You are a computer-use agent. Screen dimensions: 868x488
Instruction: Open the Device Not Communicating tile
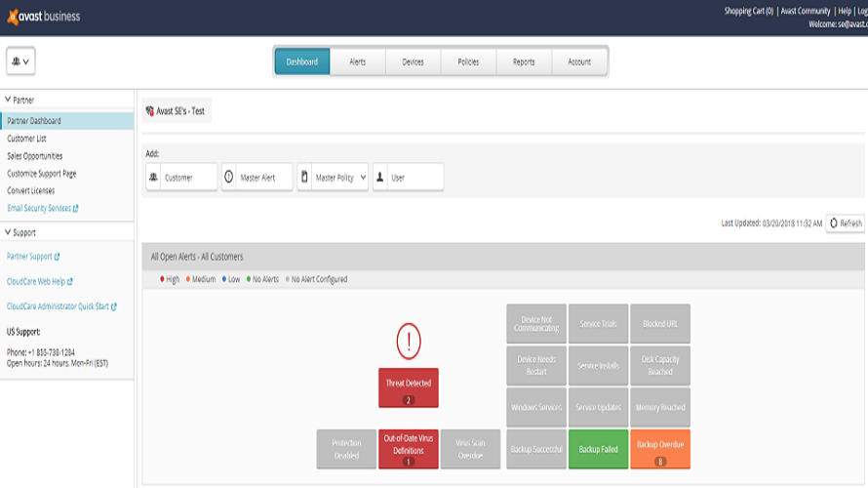click(x=536, y=323)
